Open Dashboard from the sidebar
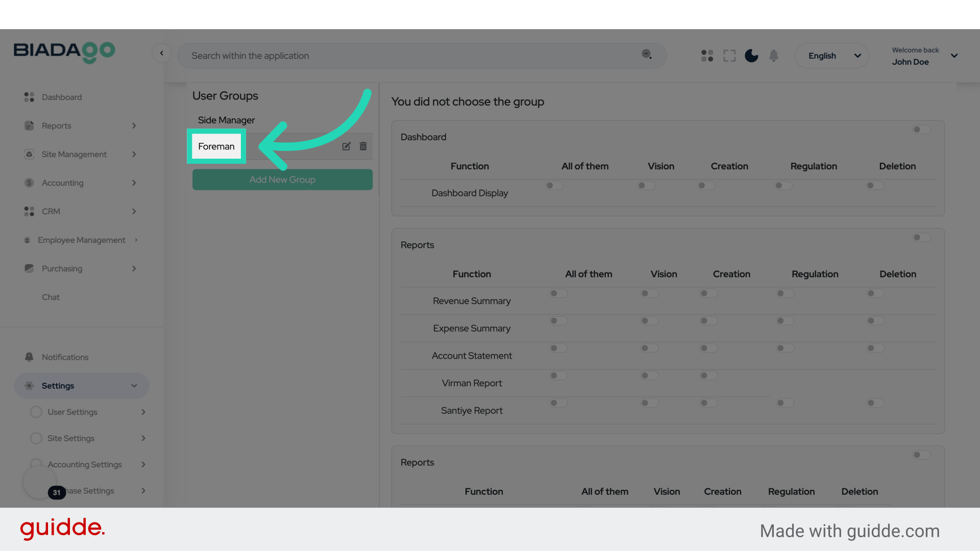Viewport: 980px width, 551px height. pyautogui.click(x=62, y=97)
